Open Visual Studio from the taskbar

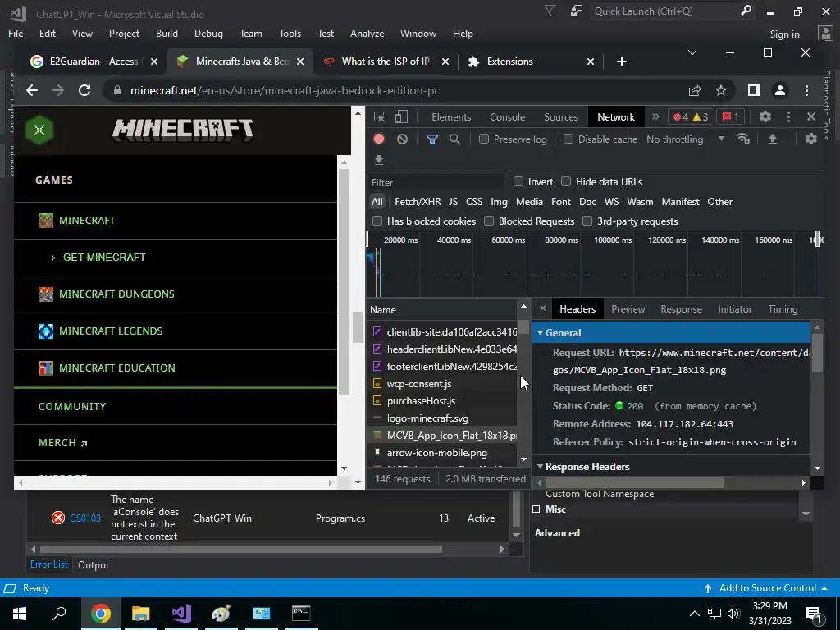pos(181,613)
